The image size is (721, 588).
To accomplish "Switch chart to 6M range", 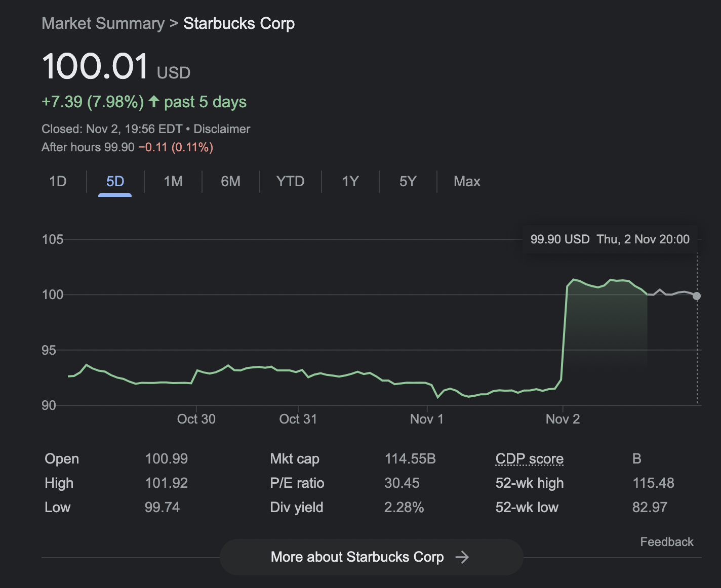I will [x=230, y=181].
